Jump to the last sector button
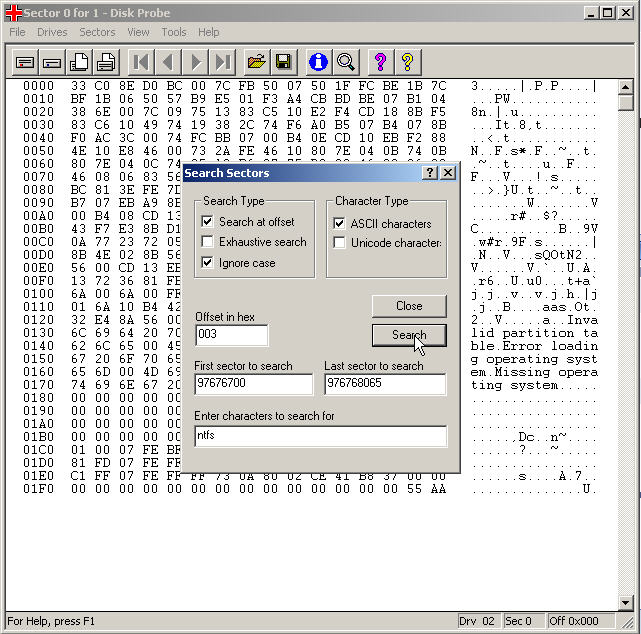641x634 pixels. pos(222,63)
